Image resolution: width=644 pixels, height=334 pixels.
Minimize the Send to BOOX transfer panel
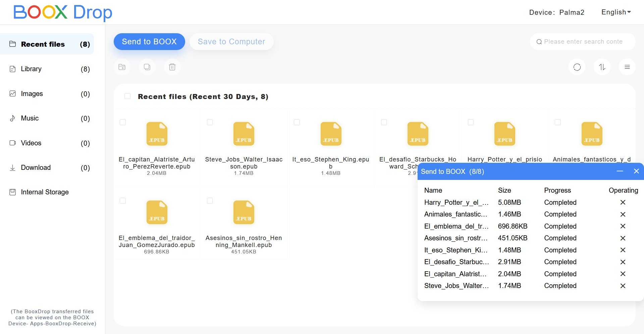tap(620, 171)
